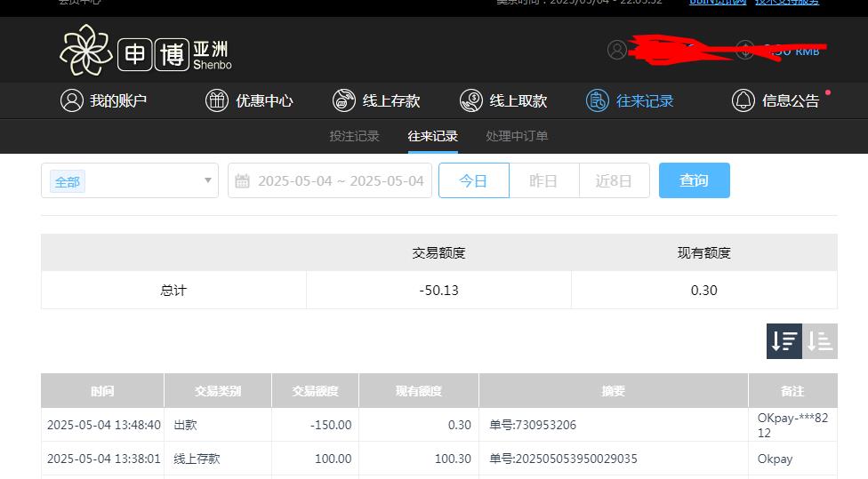This screenshot has height=479, width=868.
Task: Open 优惠中心 menu item
Action: pos(249,100)
